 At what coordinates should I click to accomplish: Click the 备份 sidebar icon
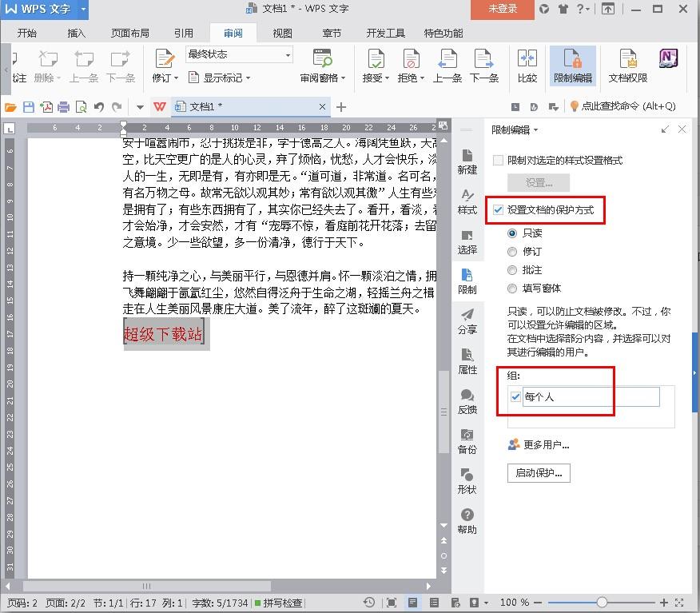(467, 440)
